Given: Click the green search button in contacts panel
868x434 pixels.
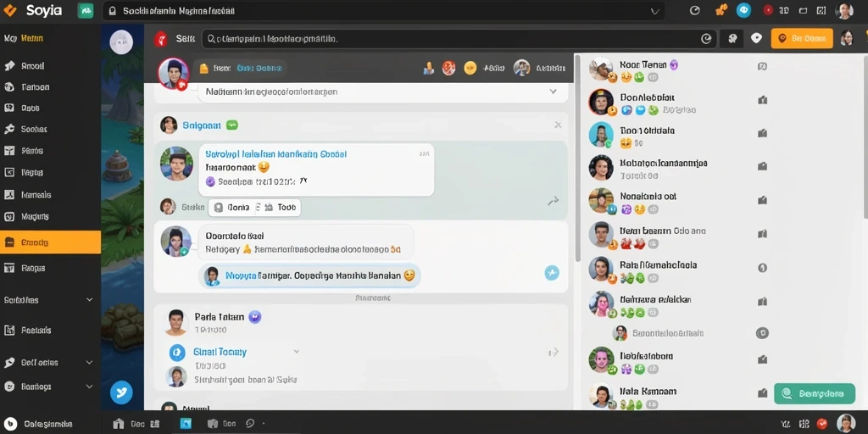Looking at the screenshot, I should [x=814, y=393].
